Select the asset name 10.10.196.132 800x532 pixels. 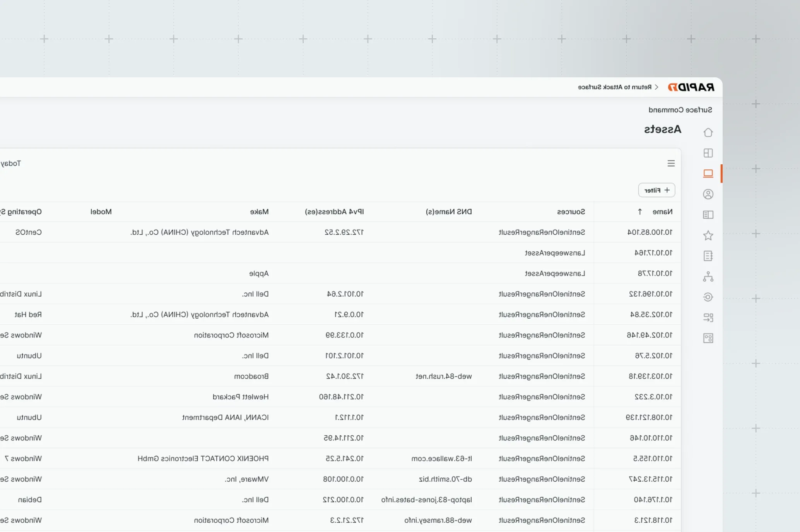(x=651, y=294)
